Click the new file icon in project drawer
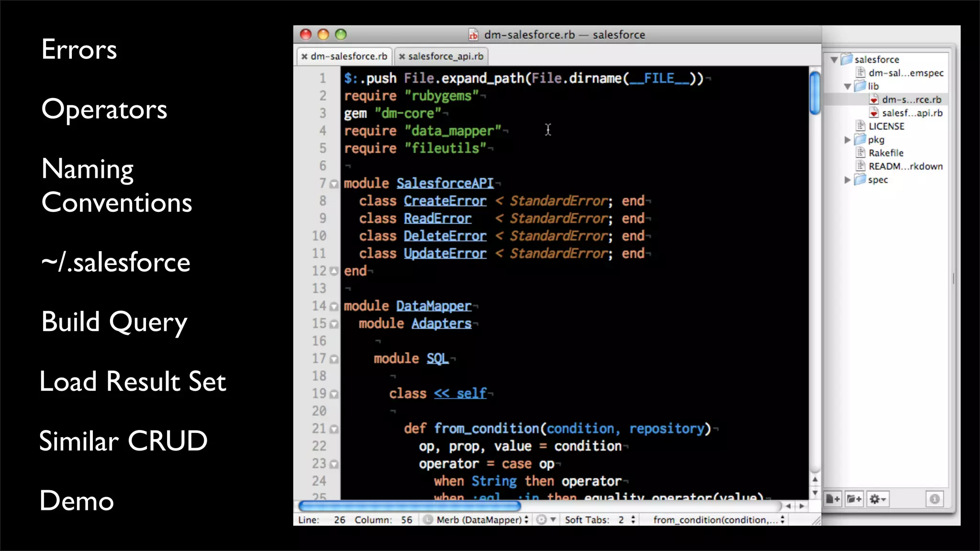 coord(833,499)
